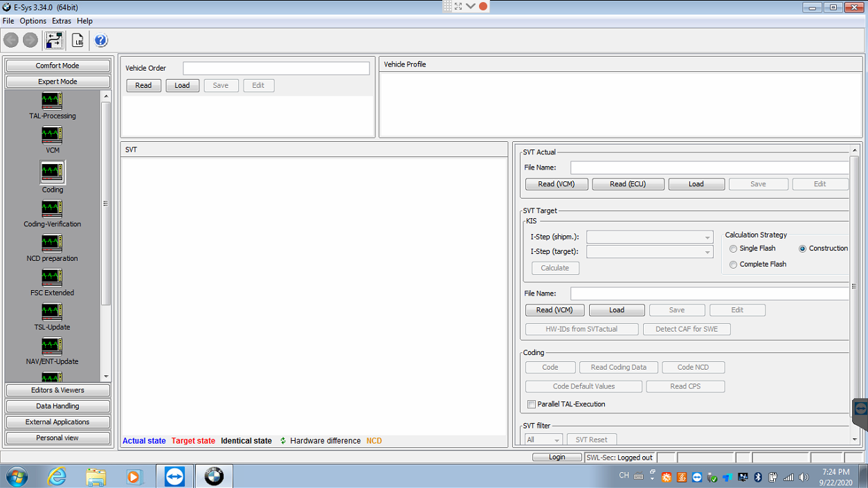Viewport: 868px width, 488px height.
Task: Click the Java tray icon
Action: click(x=682, y=477)
